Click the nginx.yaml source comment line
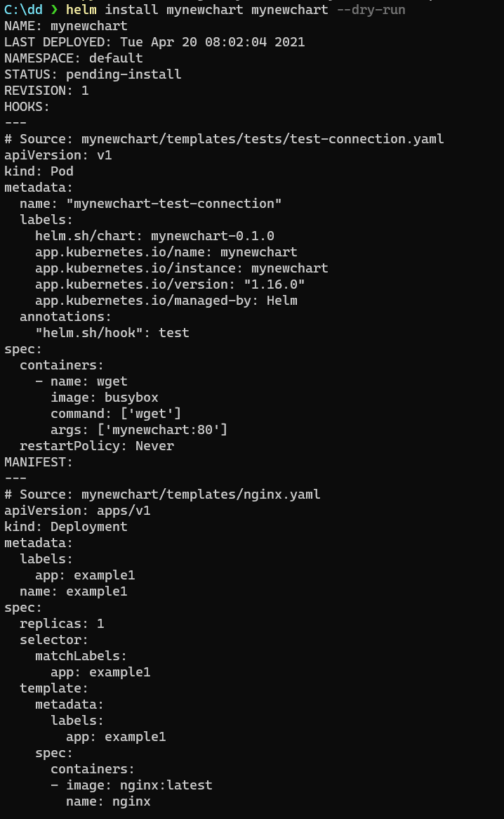 [162, 494]
